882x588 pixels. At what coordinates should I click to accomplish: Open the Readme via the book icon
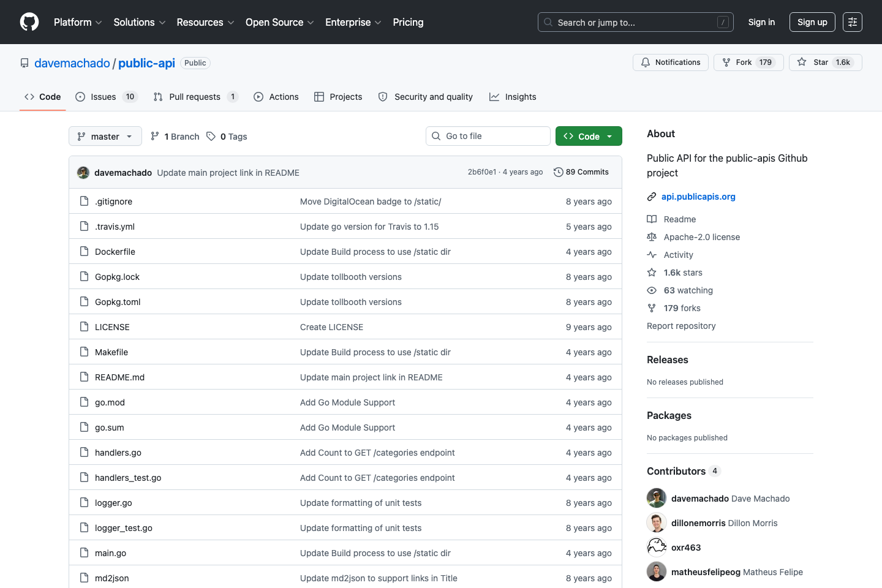651,219
